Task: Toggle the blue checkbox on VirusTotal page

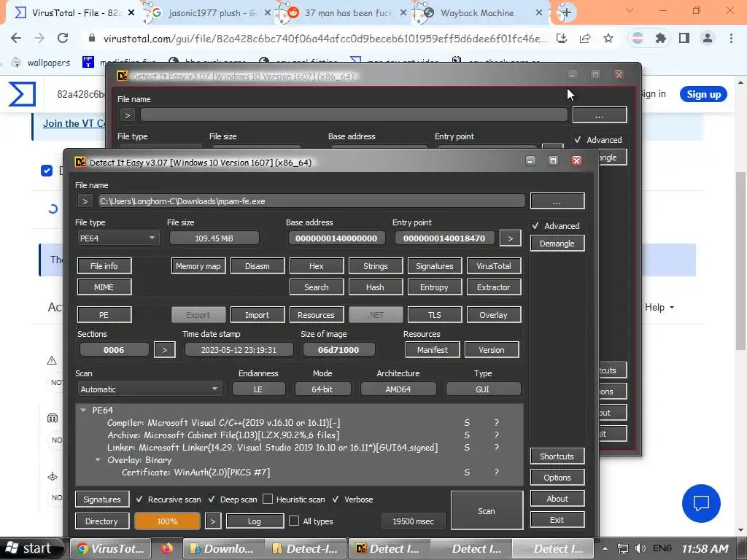Action: point(47,171)
